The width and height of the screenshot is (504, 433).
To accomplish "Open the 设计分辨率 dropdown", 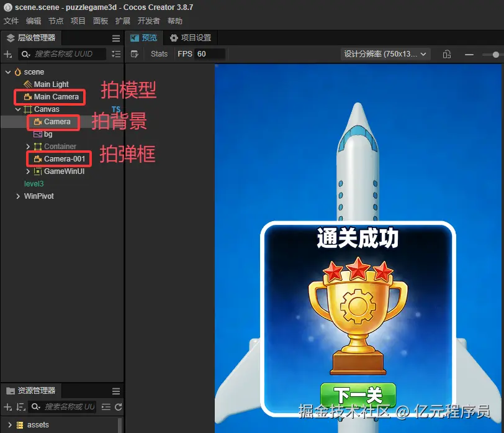I will (x=385, y=54).
